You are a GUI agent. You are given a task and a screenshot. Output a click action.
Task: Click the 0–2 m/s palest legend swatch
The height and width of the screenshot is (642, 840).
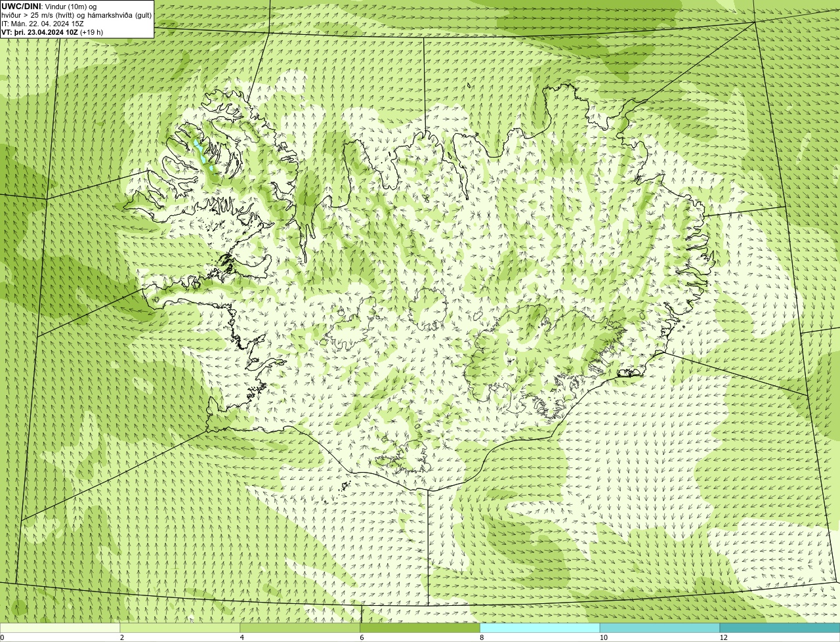pos(60,628)
